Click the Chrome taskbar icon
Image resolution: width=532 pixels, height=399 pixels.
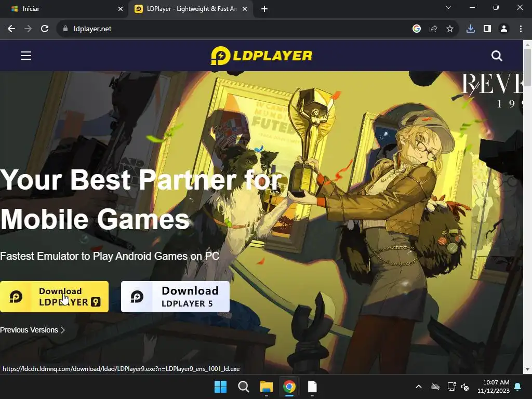coord(289,387)
